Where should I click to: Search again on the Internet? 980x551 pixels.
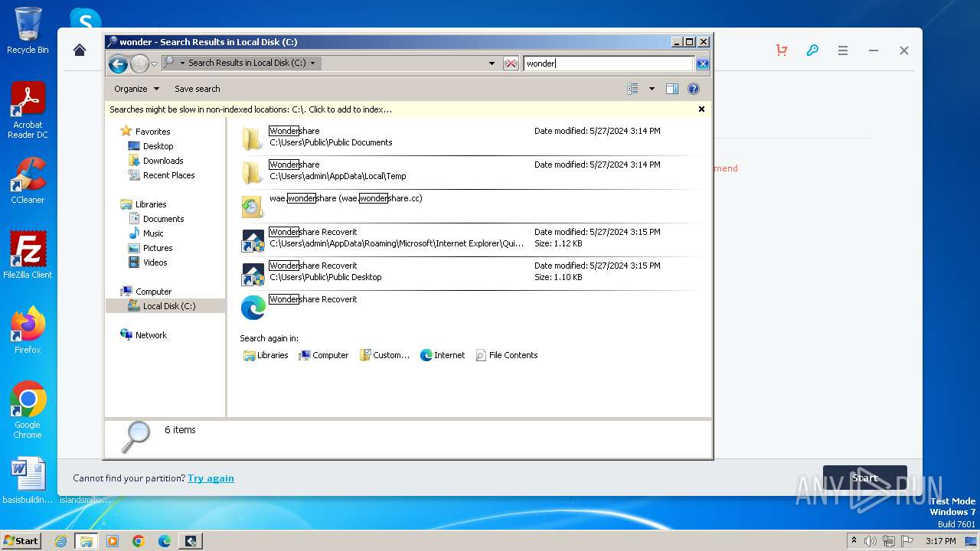(443, 355)
